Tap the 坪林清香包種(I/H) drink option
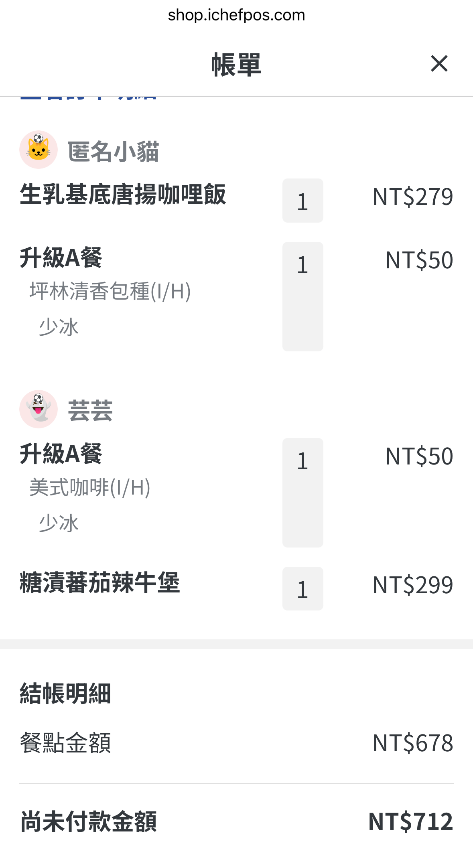This screenshot has width=473, height=868. pyautogui.click(x=110, y=291)
